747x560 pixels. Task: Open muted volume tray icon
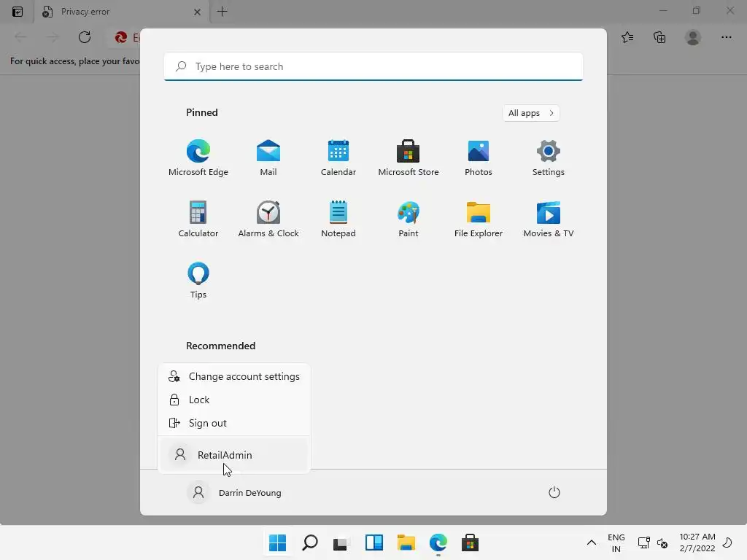tap(662, 542)
